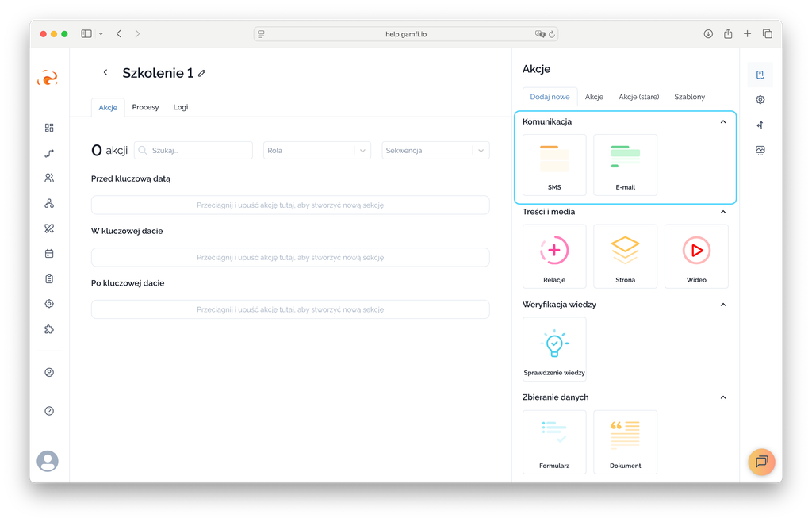The width and height of the screenshot is (812, 522).
Task: Pick the Strona action card
Action: 625,255
